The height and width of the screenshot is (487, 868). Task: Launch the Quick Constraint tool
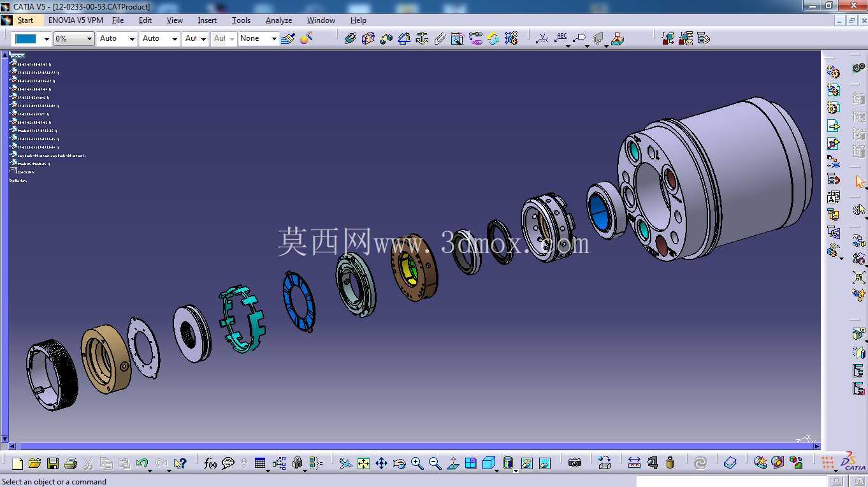pyautogui.click(x=457, y=38)
